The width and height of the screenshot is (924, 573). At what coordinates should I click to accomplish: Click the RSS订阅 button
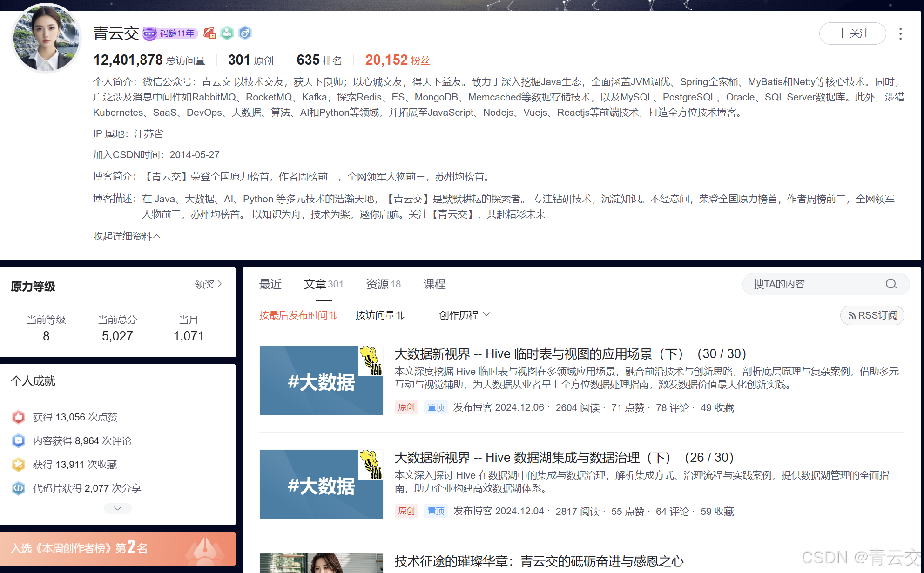[x=872, y=315]
